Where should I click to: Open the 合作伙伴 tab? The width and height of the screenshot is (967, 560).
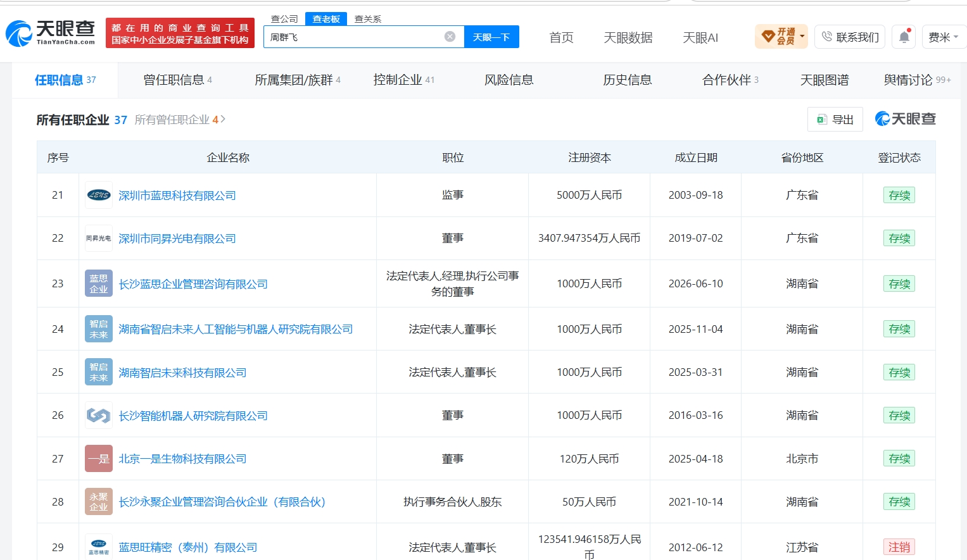(x=731, y=80)
